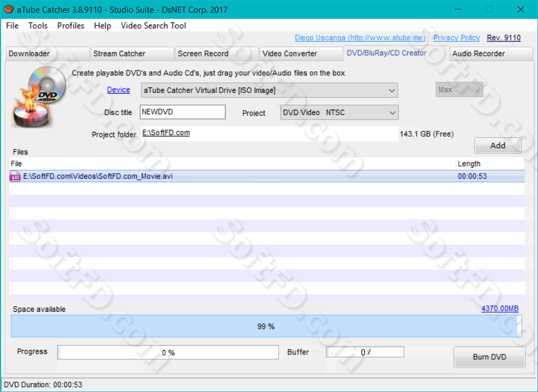
Task: Click the 00:00:53 length value
Action: pos(472,176)
